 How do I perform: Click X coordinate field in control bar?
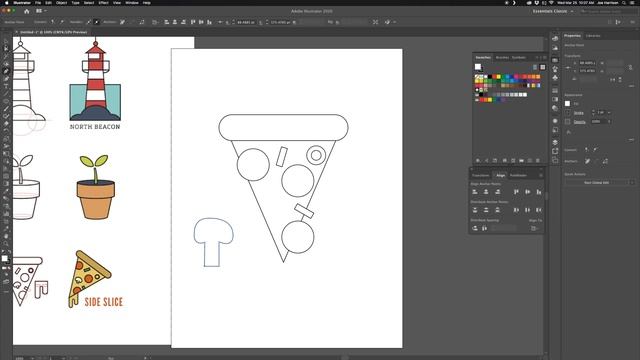point(246,22)
